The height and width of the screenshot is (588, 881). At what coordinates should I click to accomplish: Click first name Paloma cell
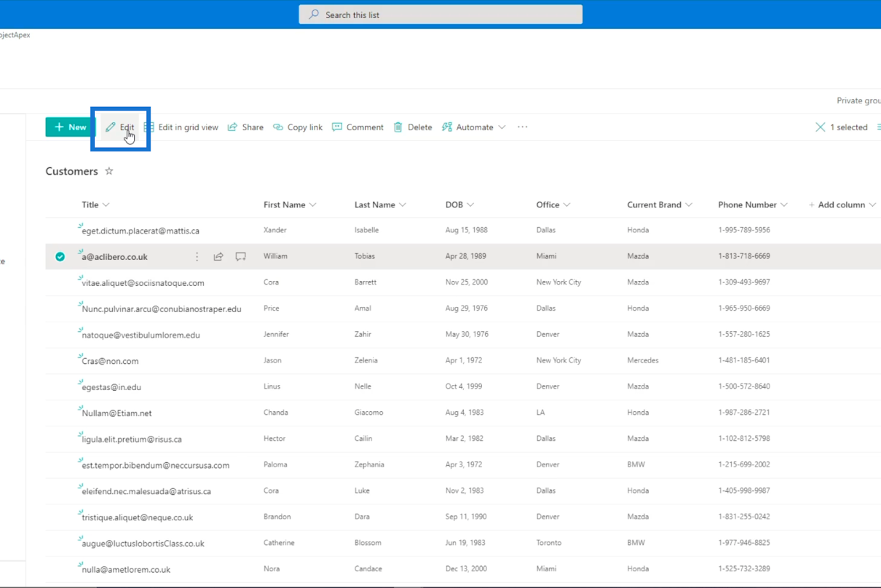coord(275,464)
